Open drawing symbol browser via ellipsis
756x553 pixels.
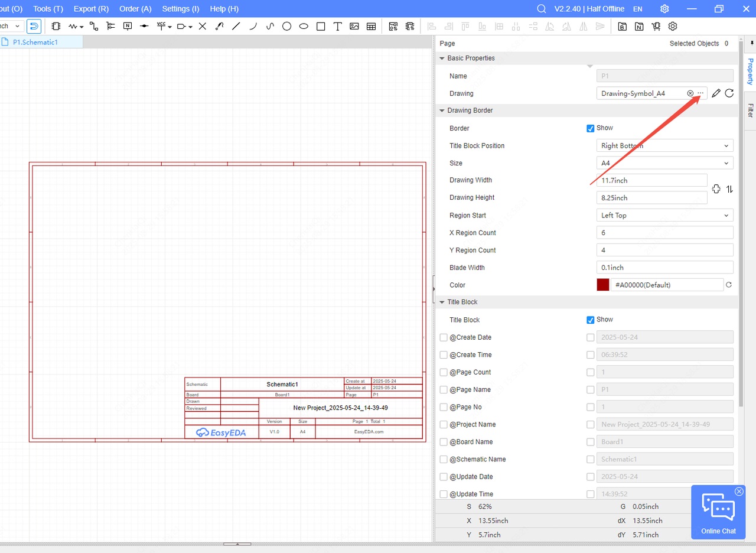pyautogui.click(x=700, y=93)
